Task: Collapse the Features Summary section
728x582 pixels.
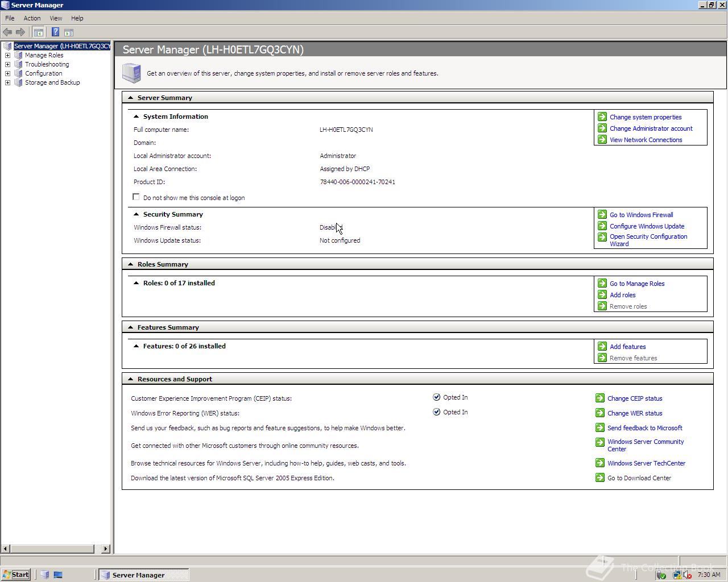Action: pos(130,327)
